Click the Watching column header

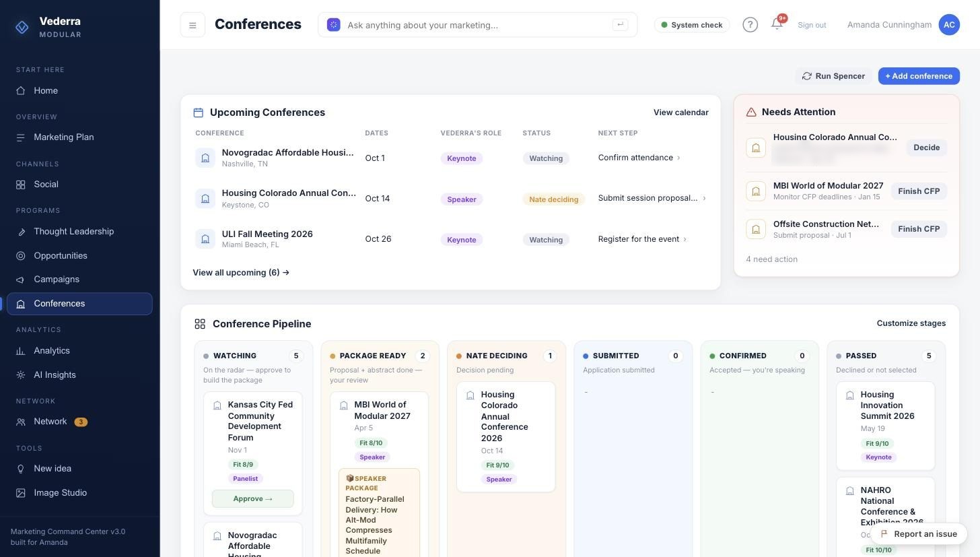[234, 356]
